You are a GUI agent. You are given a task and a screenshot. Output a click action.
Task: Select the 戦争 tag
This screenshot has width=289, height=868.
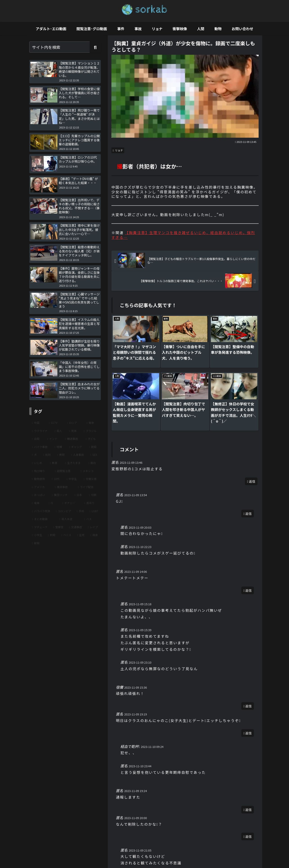point(90,423)
